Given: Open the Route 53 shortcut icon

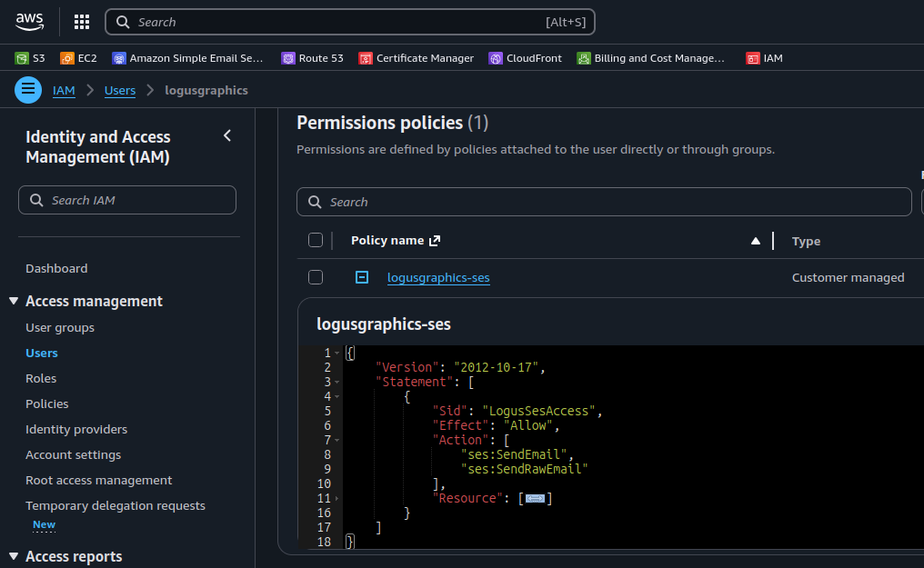Looking at the screenshot, I should (x=288, y=58).
